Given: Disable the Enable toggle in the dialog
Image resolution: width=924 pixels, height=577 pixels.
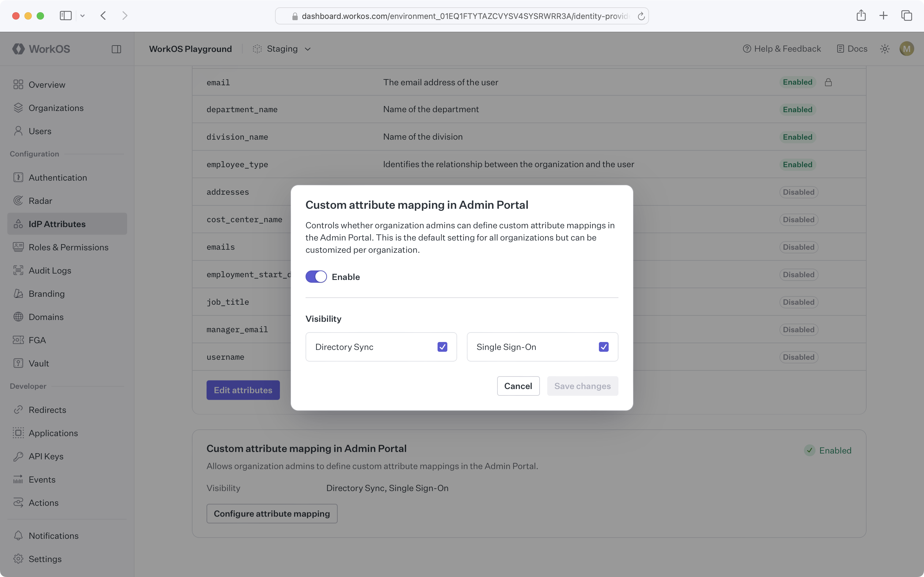Looking at the screenshot, I should (316, 277).
